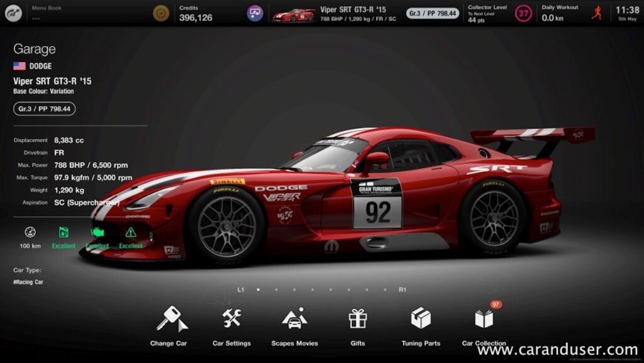Click the Collector Level 37 circle
The height and width of the screenshot is (363, 644).
coord(523,13)
